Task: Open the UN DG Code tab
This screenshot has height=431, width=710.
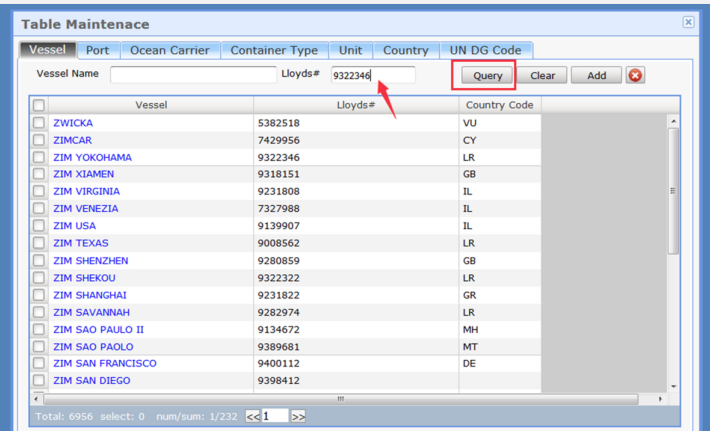Action: tap(485, 50)
